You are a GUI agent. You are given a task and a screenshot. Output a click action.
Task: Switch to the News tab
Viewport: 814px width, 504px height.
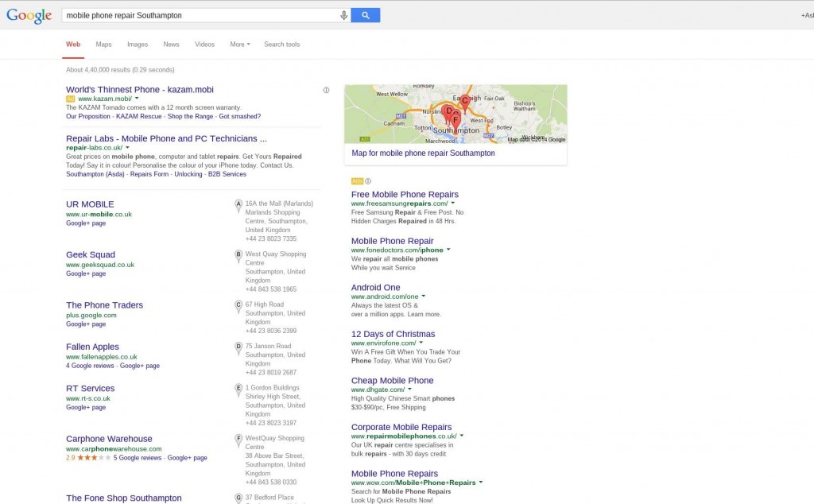pyautogui.click(x=172, y=45)
